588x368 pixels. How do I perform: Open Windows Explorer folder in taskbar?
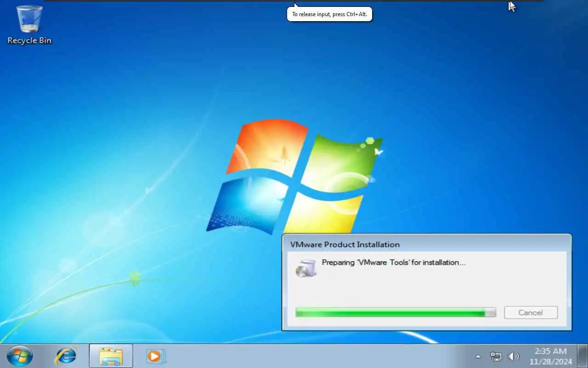pos(111,356)
